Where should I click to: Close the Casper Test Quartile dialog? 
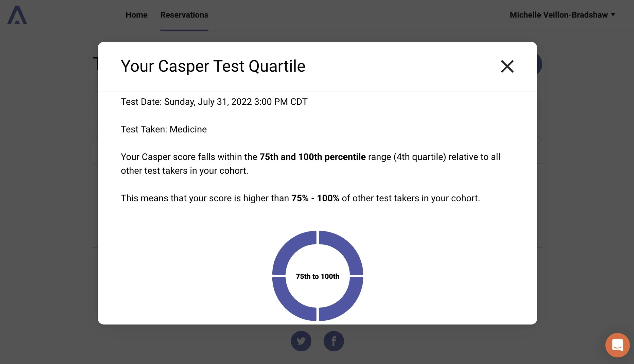tap(507, 66)
